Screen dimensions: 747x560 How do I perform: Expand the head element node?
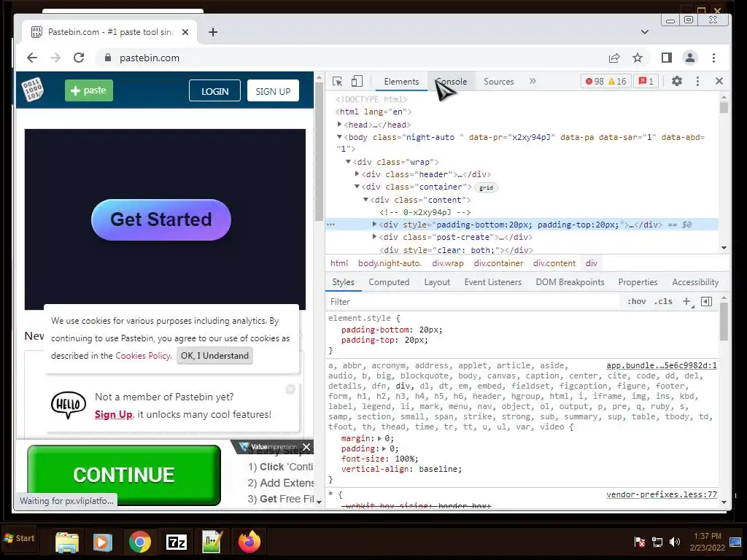click(x=340, y=124)
